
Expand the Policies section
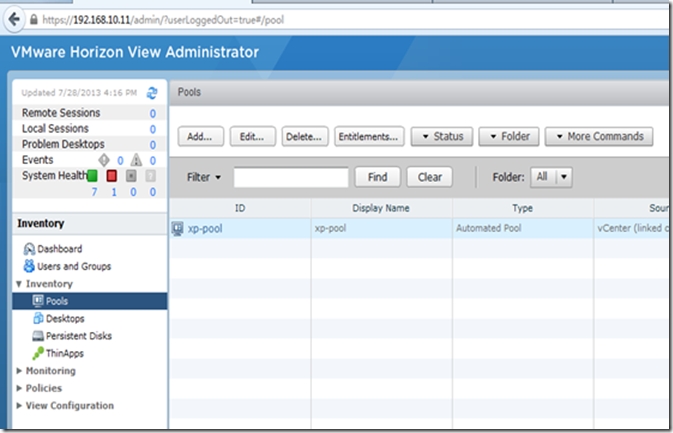point(19,388)
